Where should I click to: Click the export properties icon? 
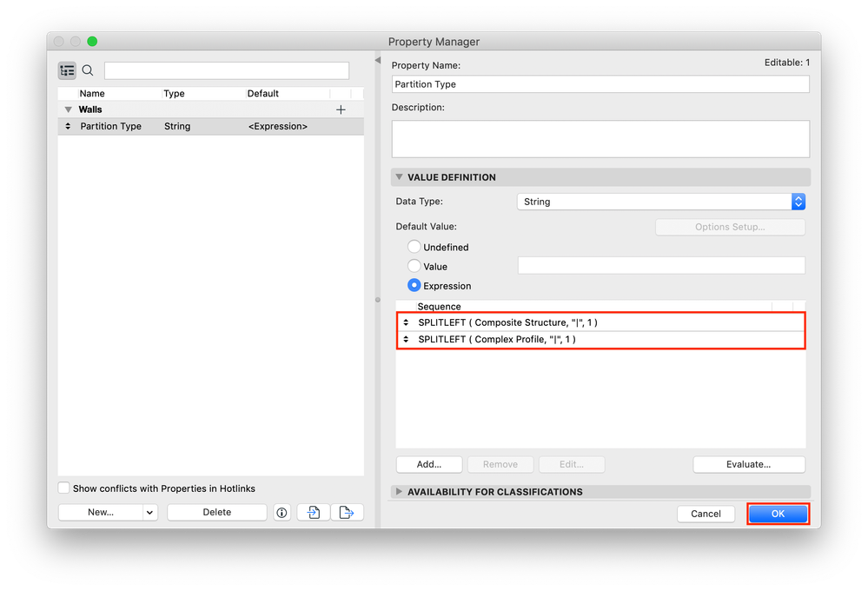coord(347,513)
